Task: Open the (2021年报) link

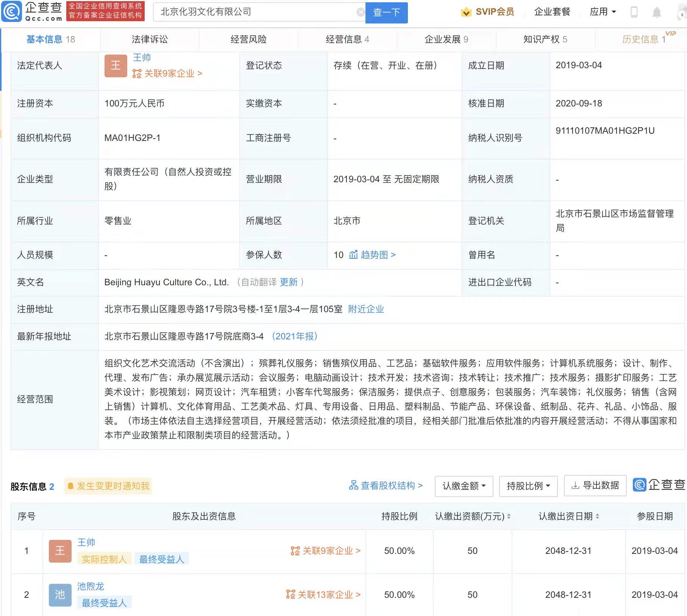Action: [294, 336]
